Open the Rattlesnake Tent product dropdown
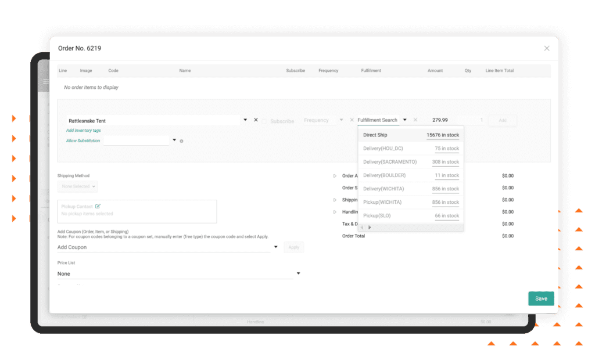The image size is (595, 364). [x=245, y=120]
